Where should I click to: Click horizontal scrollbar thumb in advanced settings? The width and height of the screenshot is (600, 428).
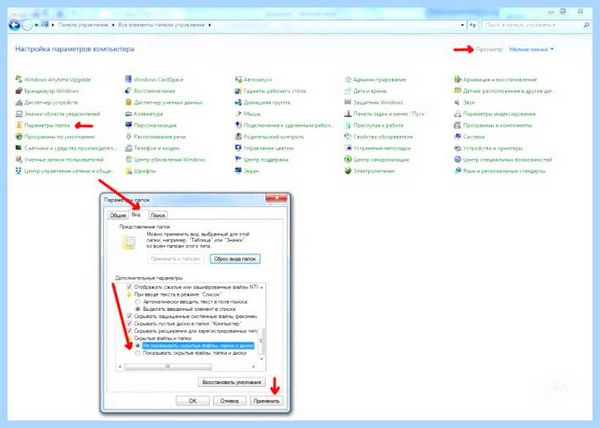168,366
